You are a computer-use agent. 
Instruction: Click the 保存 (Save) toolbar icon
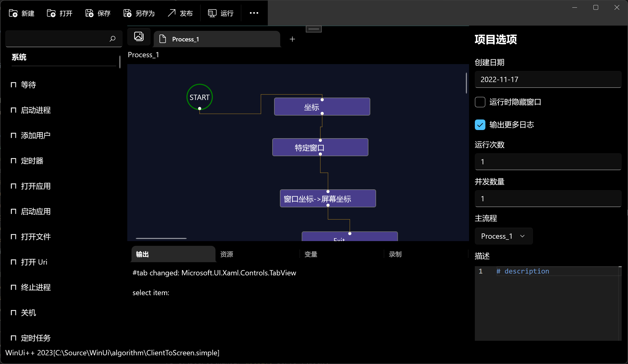pos(90,13)
